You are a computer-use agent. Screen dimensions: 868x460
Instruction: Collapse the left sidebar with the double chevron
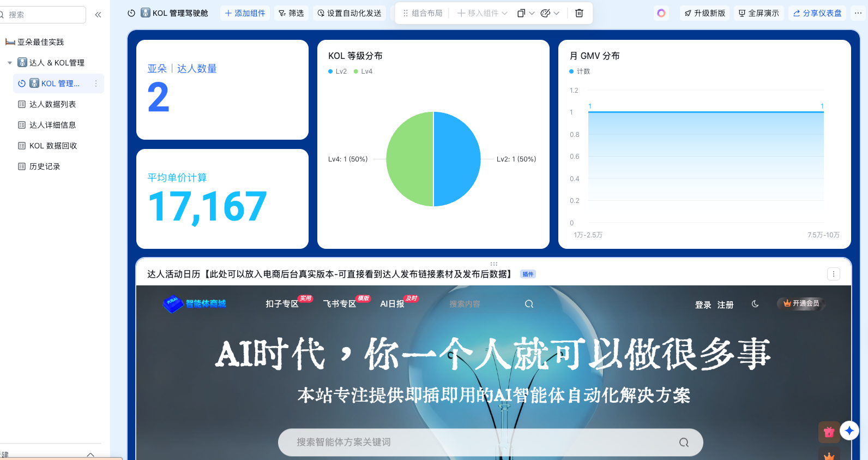coord(98,15)
